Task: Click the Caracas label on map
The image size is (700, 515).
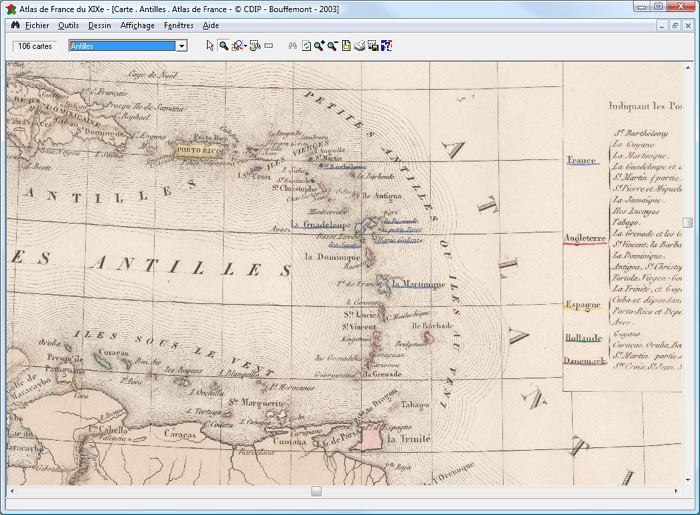Action: tap(180, 433)
